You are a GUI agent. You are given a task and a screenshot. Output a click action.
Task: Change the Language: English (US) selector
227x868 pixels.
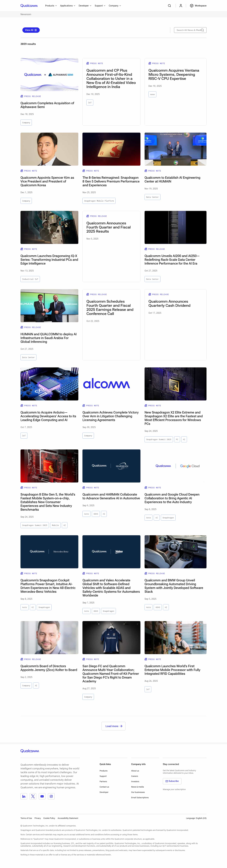[x=196, y=818]
